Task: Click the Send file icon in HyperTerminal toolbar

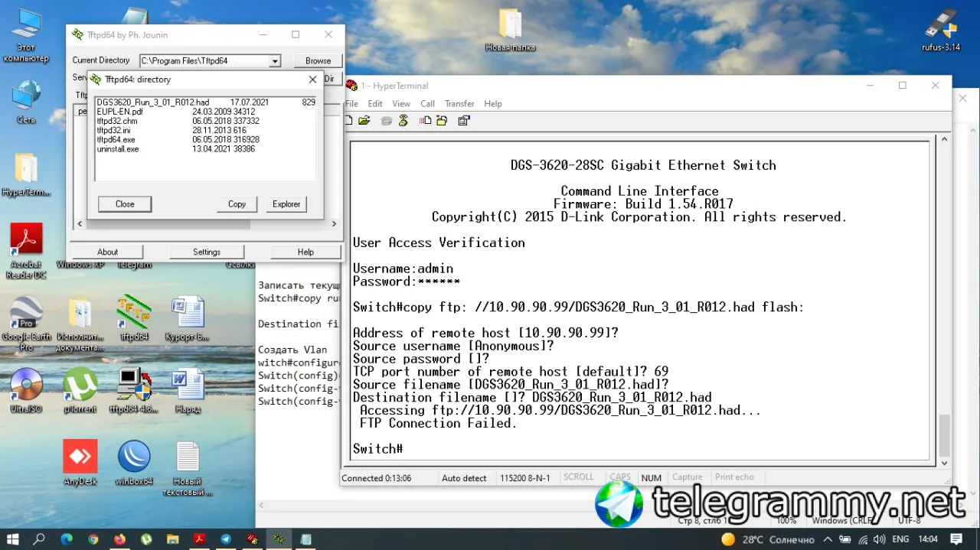Action: click(x=426, y=121)
